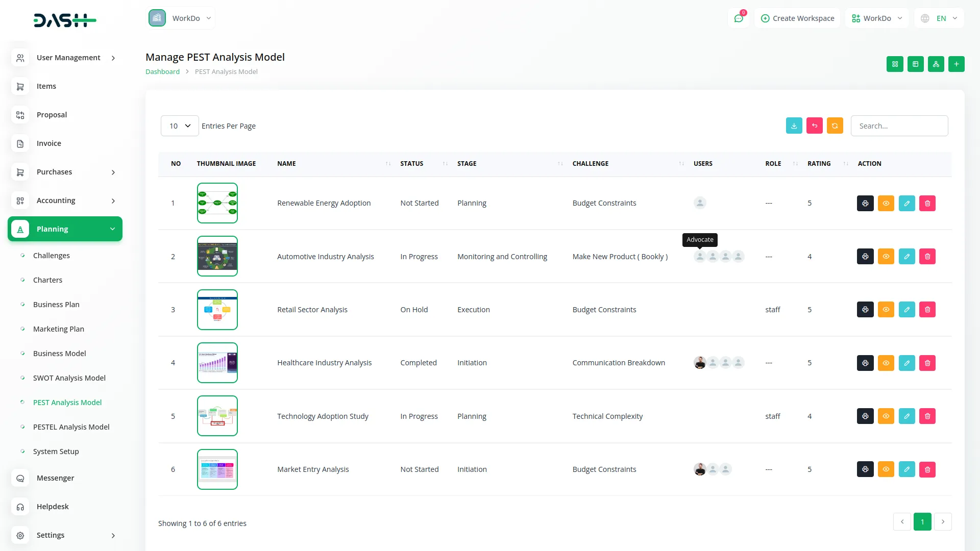Sort table by Rating column header
Viewport: 980px width, 551px height.
tap(819, 164)
